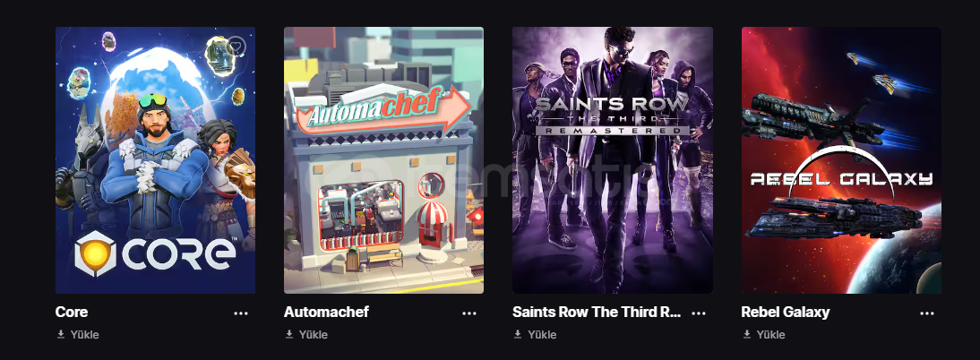Image resolution: width=980 pixels, height=360 pixels.
Task: Choose Yükle for Saints Row The Third
Action: (542, 334)
